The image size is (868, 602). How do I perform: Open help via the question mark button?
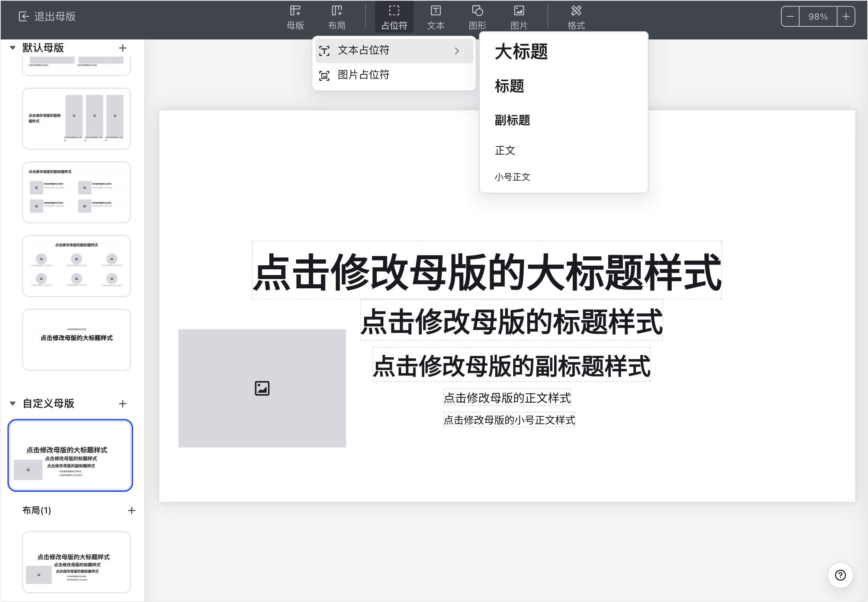(x=840, y=575)
